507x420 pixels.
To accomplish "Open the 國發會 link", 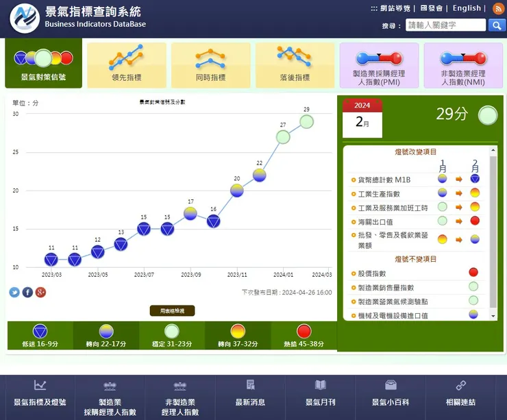I will coord(432,8).
